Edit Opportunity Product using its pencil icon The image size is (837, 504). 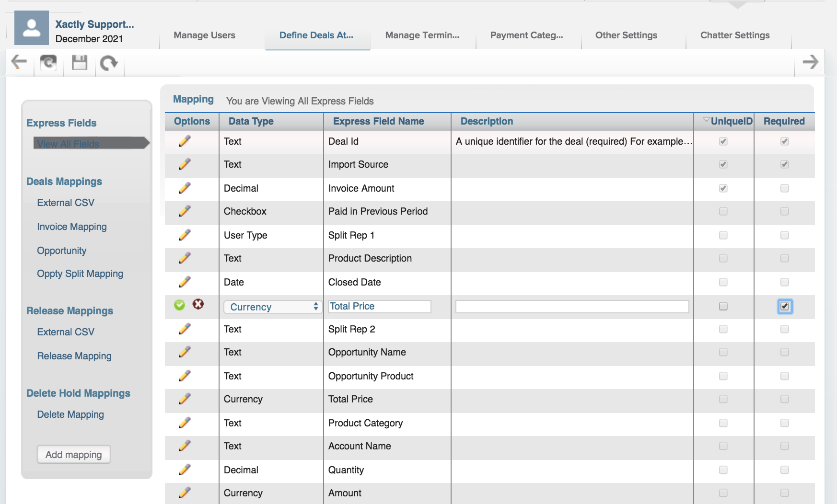[185, 376]
